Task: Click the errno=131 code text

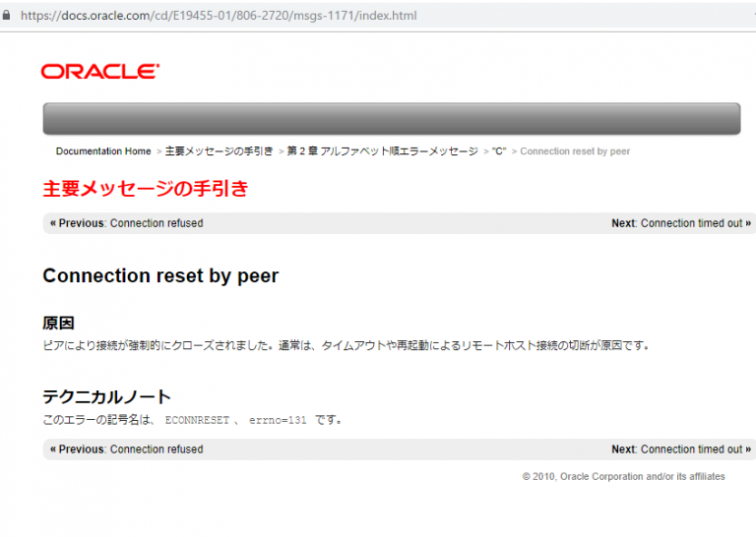Action: coord(278,420)
